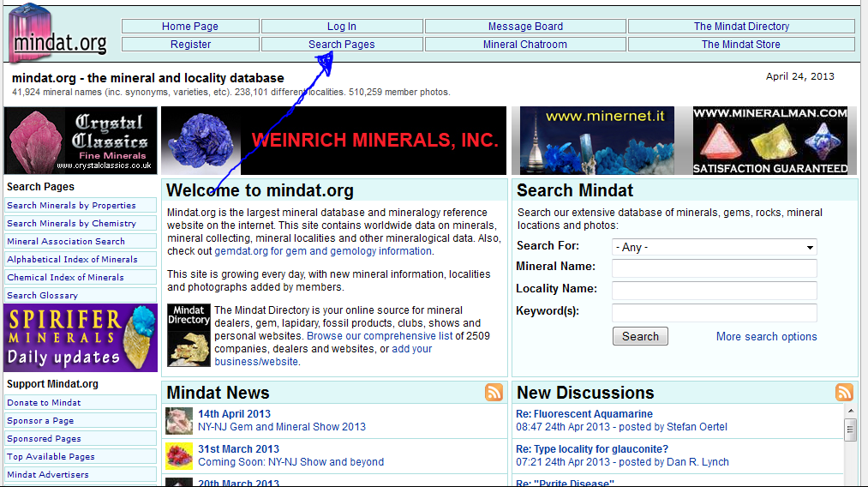This screenshot has height=487, width=868.
Task: Open the New Discussions RSS feed icon
Action: (844, 393)
